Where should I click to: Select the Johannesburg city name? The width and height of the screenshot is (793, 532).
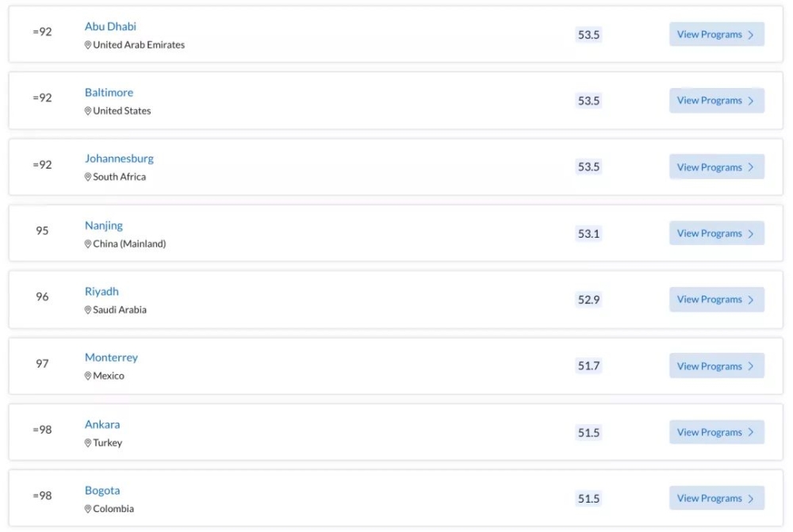(119, 159)
